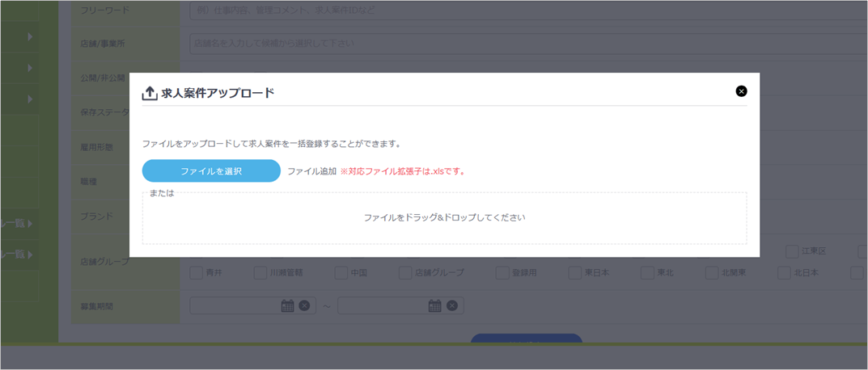Open calendar for end date of 募集期間

tap(435, 305)
